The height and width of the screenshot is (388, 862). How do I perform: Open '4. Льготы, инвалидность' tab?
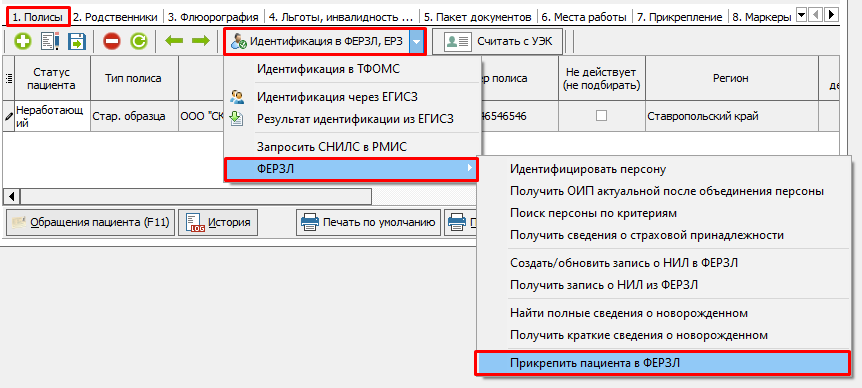pyautogui.click(x=341, y=17)
